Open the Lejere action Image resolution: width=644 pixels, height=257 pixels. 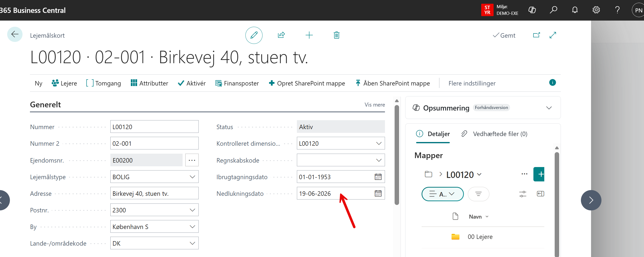[x=64, y=83]
